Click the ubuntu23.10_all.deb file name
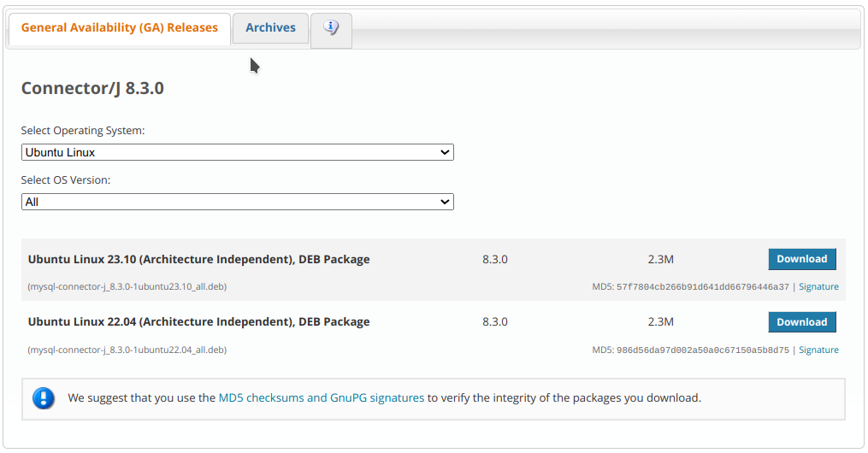Image resolution: width=868 pixels, height=453 pixels. [x=127, y=287]
